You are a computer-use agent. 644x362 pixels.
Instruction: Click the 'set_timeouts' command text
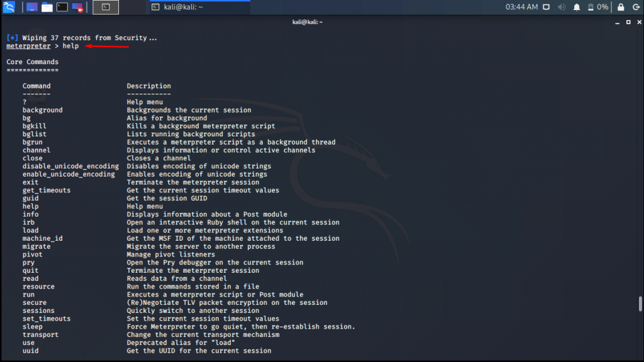[47, 319]
